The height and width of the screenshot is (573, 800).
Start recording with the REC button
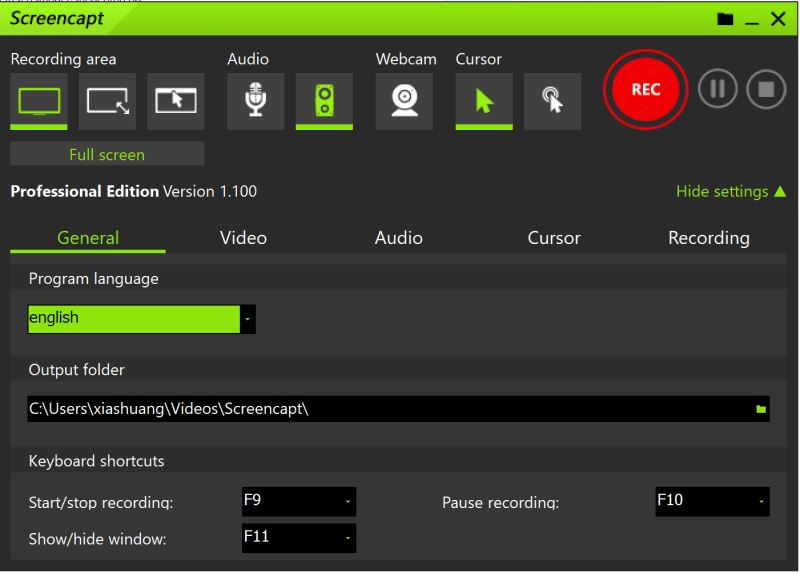645,89
